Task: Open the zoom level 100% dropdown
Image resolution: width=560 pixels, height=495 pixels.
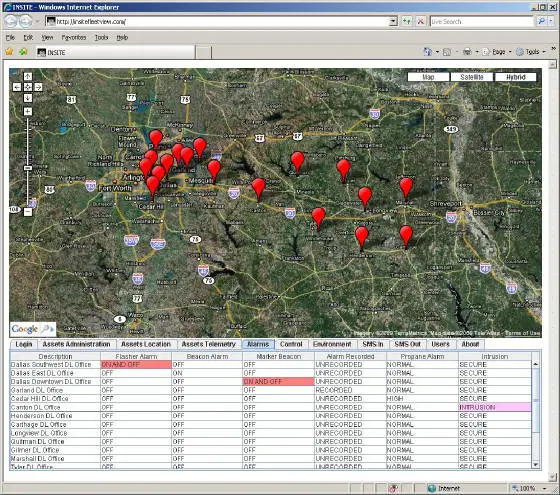Action: click(x=544, y=488)
